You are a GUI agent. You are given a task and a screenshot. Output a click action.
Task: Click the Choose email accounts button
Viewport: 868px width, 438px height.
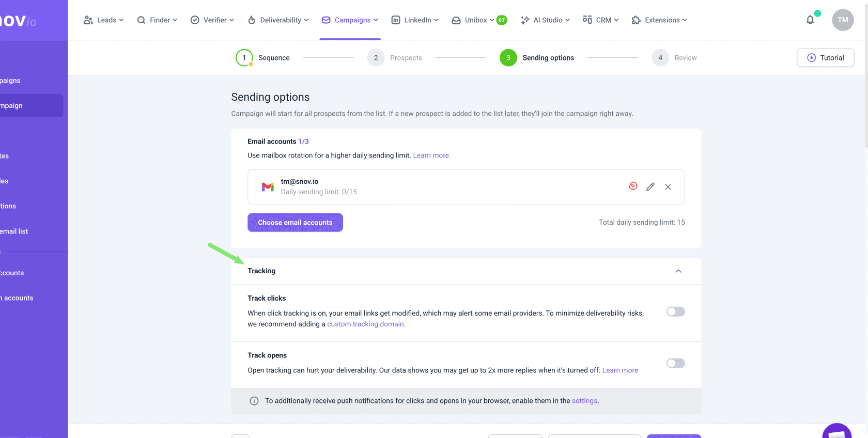295,223
